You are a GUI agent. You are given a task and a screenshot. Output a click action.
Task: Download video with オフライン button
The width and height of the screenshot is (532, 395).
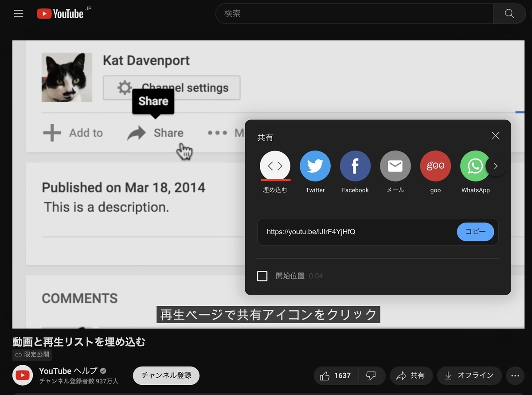click(x=469, y=376)
